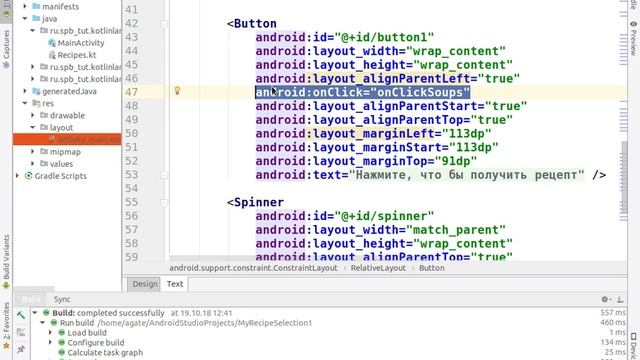Open the Favorites side tool window

point(6,325)
